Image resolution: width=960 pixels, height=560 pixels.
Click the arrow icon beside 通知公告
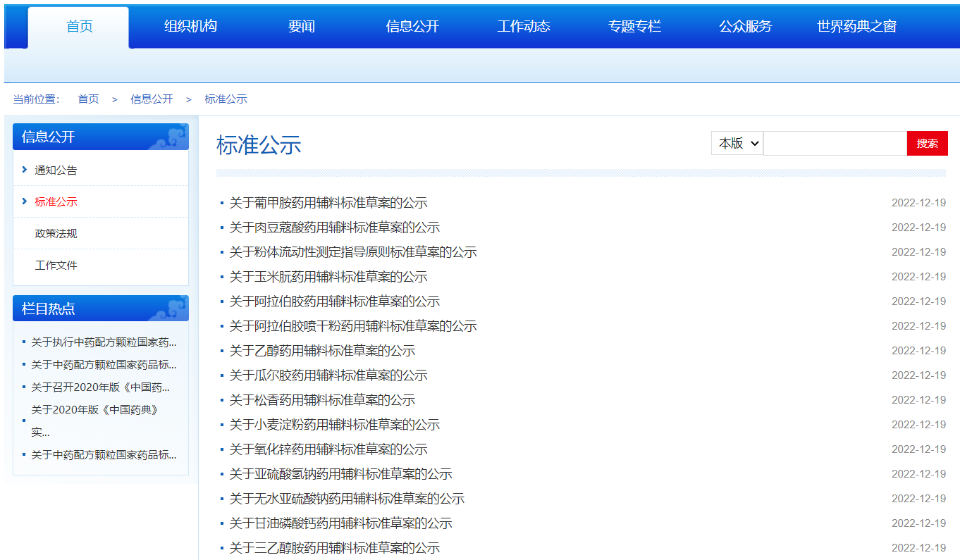pos(25,170)
